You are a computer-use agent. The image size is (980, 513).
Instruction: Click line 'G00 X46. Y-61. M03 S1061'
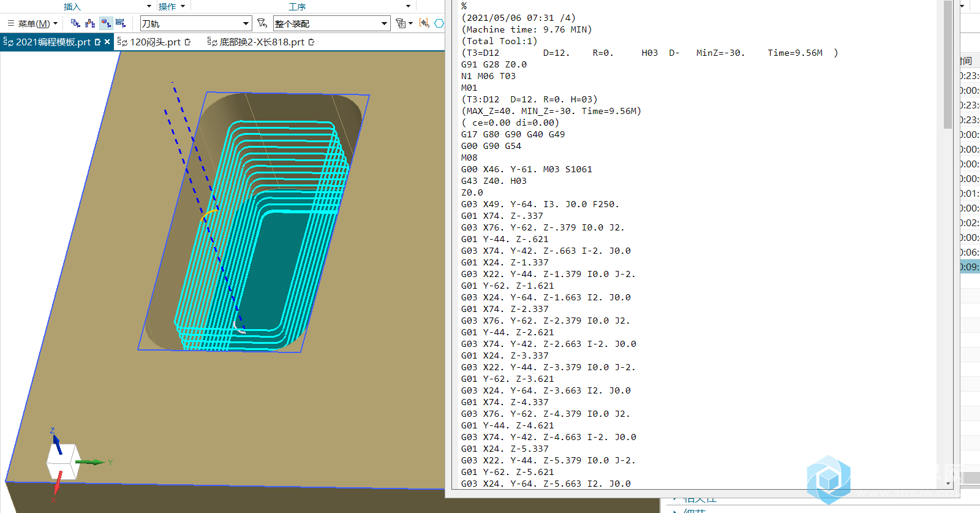[526, 169]
